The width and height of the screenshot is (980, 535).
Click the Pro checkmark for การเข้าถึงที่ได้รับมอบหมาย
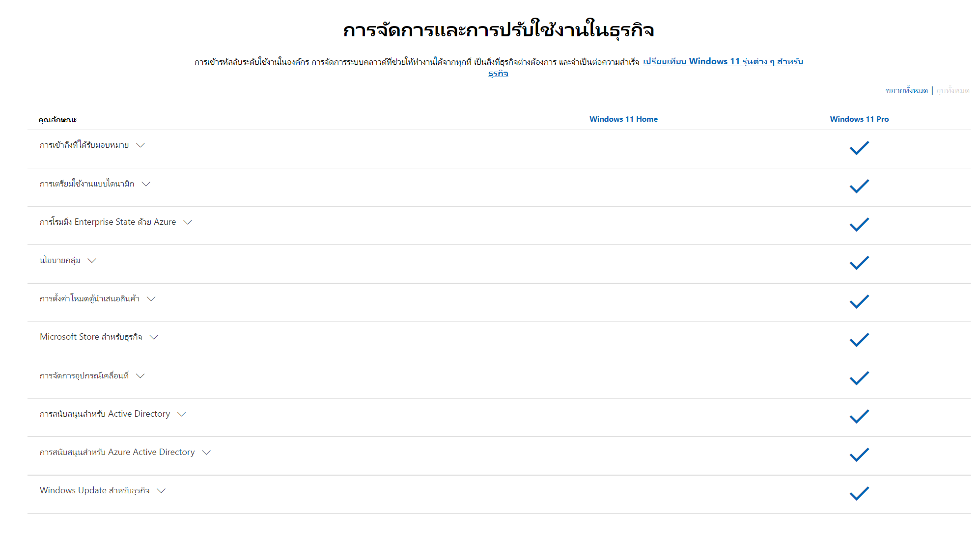pos(859,148)
